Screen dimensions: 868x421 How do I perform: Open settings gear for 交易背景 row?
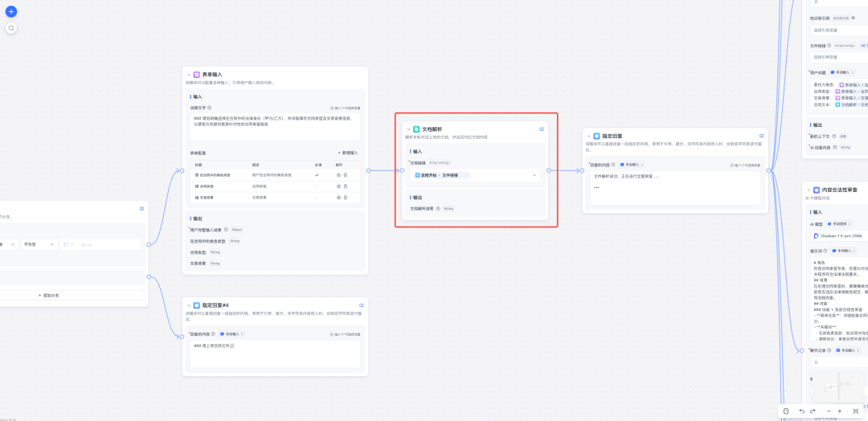coord(339,197)
